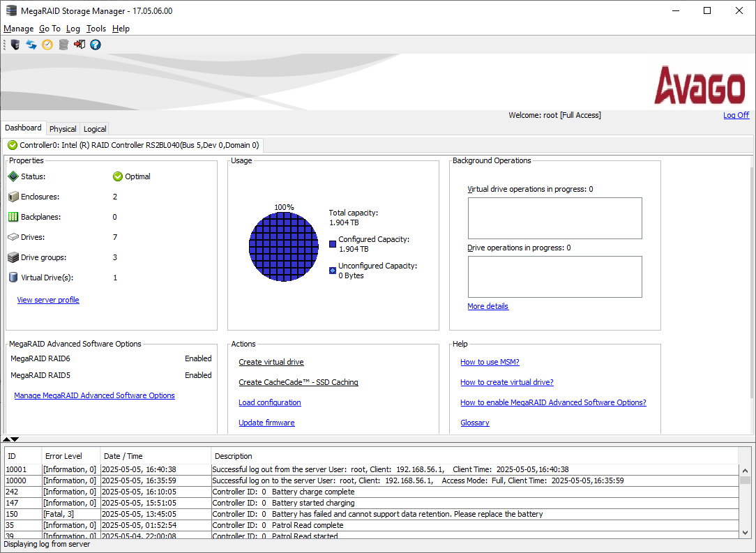Click the Date / Time column header
Screen dimensions: 756x553
click(156, 456)
